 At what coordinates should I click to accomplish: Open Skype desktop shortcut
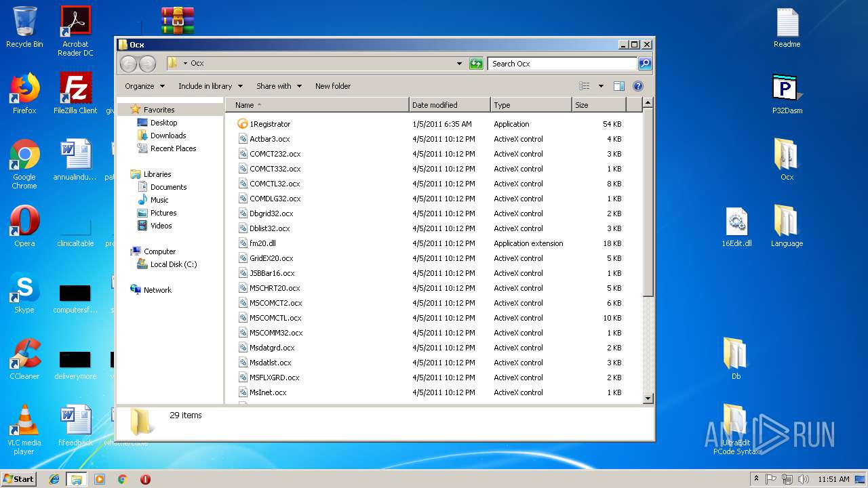(x=24, y=293)
